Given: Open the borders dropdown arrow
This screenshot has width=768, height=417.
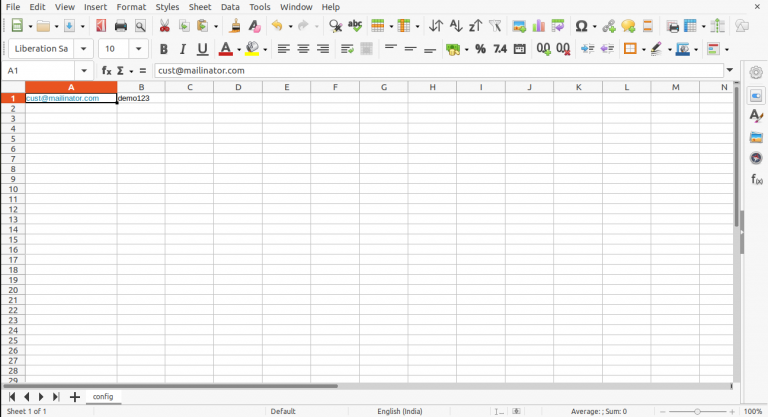Looking at the screenshot, I should point(644,49).
